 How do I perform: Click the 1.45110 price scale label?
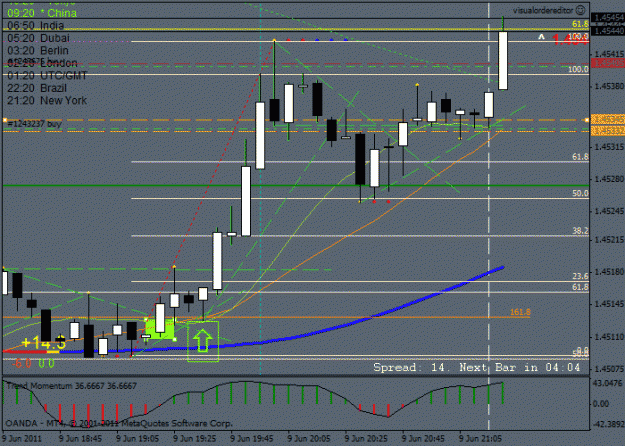pyautogui.click(x=609, y=337)
